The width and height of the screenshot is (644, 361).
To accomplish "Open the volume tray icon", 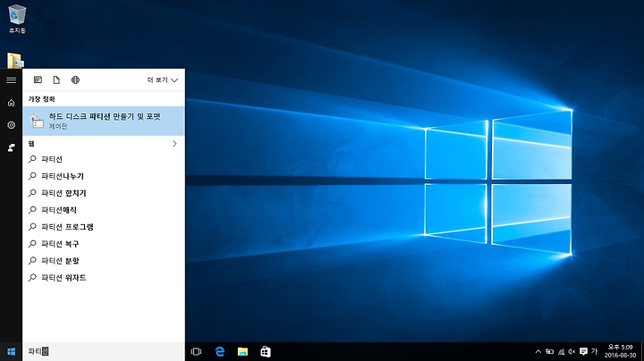I will coord(572,351).
